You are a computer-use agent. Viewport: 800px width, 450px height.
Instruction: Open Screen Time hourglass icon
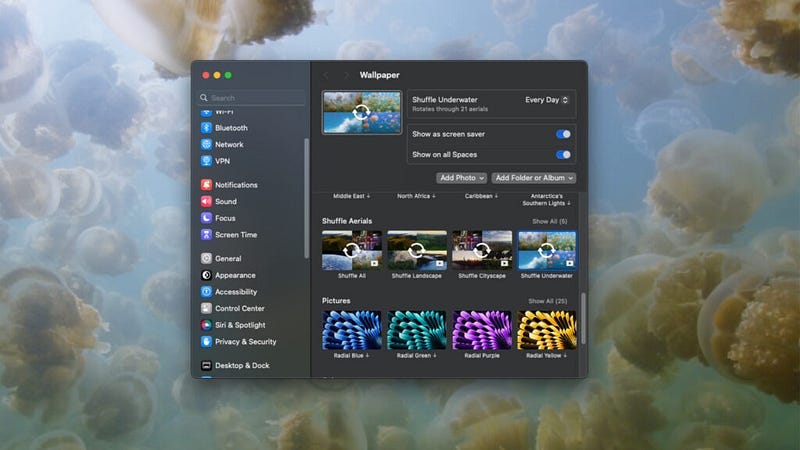[206, 235]
